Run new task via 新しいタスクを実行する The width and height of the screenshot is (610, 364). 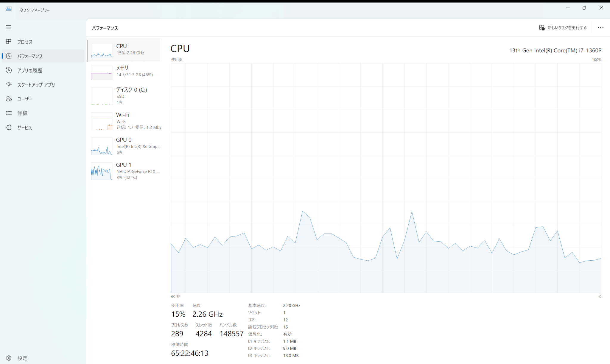click(563, 28)
